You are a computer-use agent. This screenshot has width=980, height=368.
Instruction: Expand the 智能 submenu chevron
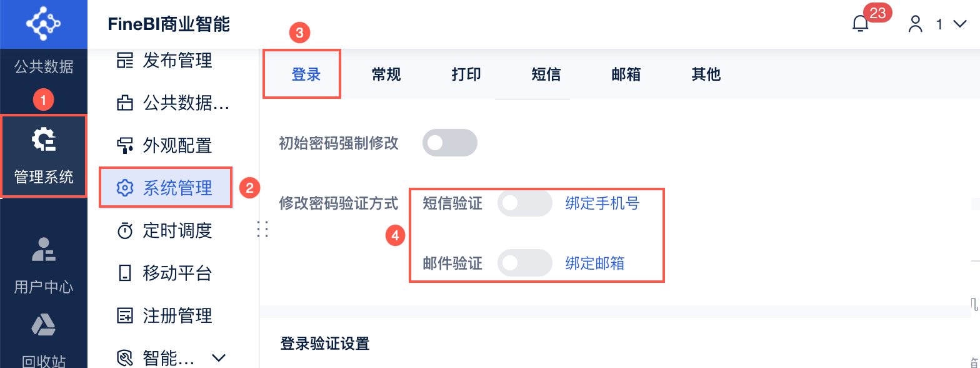[x=219, y=358]
